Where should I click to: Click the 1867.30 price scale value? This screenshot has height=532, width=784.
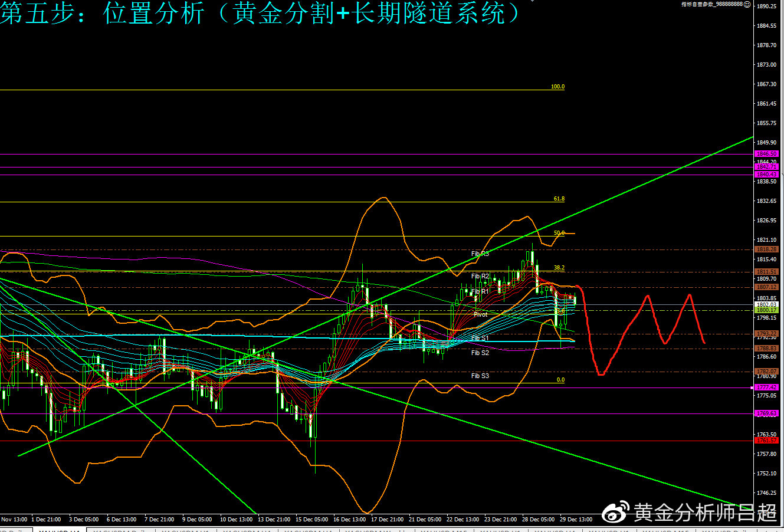coord(766,84)
